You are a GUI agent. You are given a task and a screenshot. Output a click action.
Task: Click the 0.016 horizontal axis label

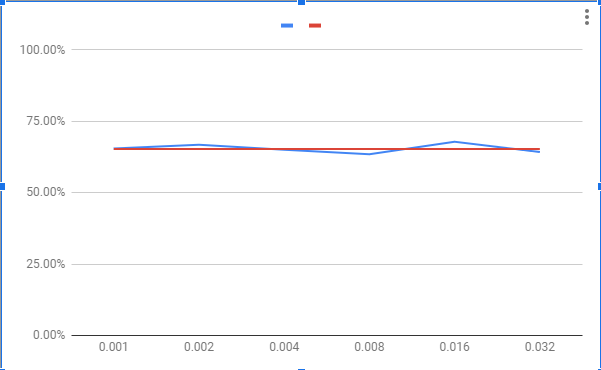point(455,347)
